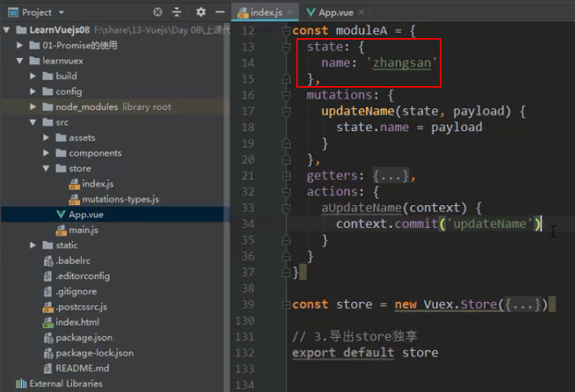Expand the 01-Promise folder
The image size is (575, 392).
click(x=20, y=45)
